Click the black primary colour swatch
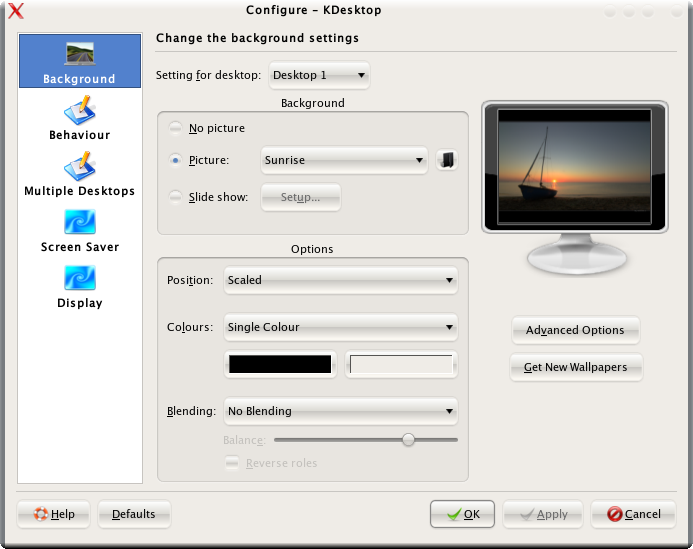 tap(280, 364)
